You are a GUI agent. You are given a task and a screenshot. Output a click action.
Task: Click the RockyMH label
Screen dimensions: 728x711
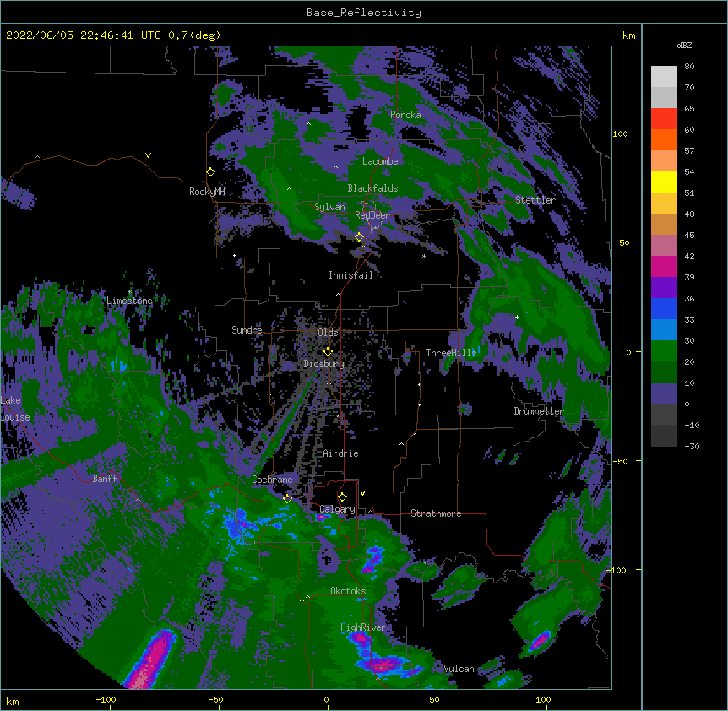[207, 192]
